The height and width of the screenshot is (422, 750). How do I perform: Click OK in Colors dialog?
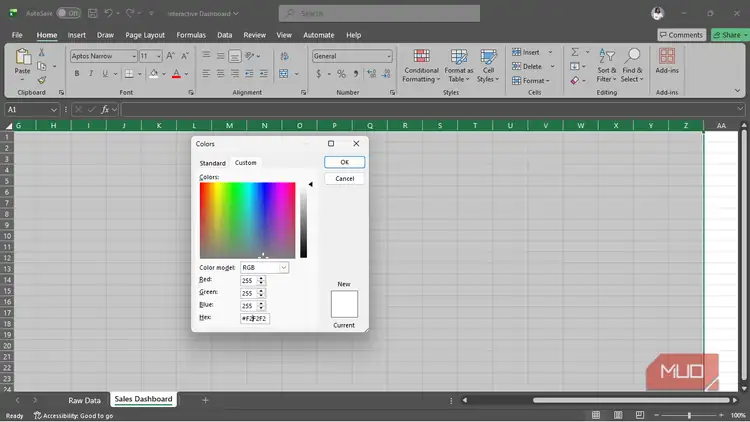coord(344,162)
